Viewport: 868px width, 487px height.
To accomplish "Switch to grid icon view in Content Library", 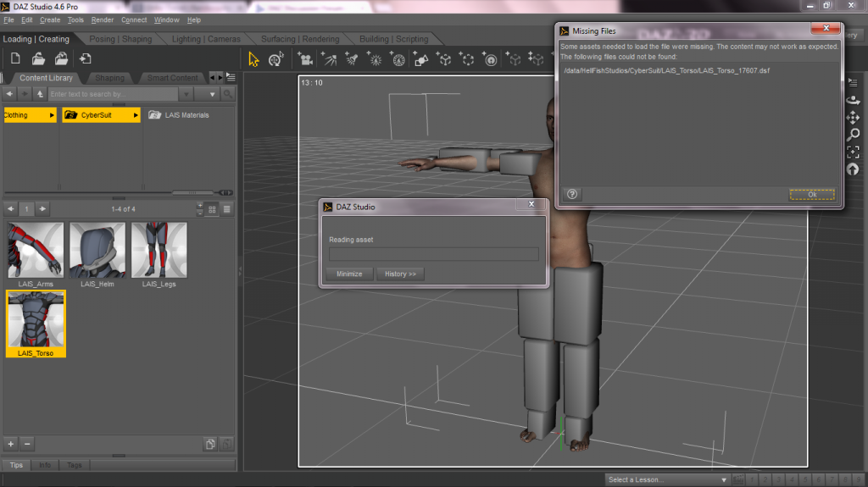I will [x=213, y=209].
